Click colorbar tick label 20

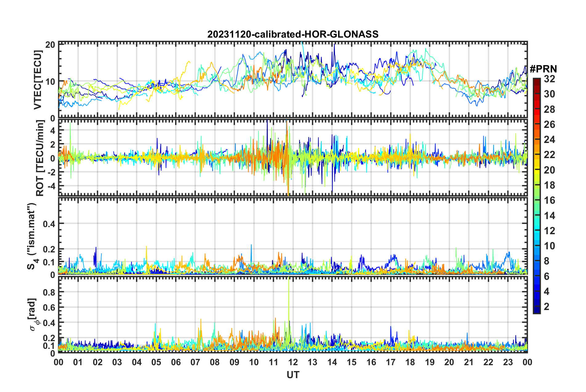pyautogui.click(x=549, y=170)
